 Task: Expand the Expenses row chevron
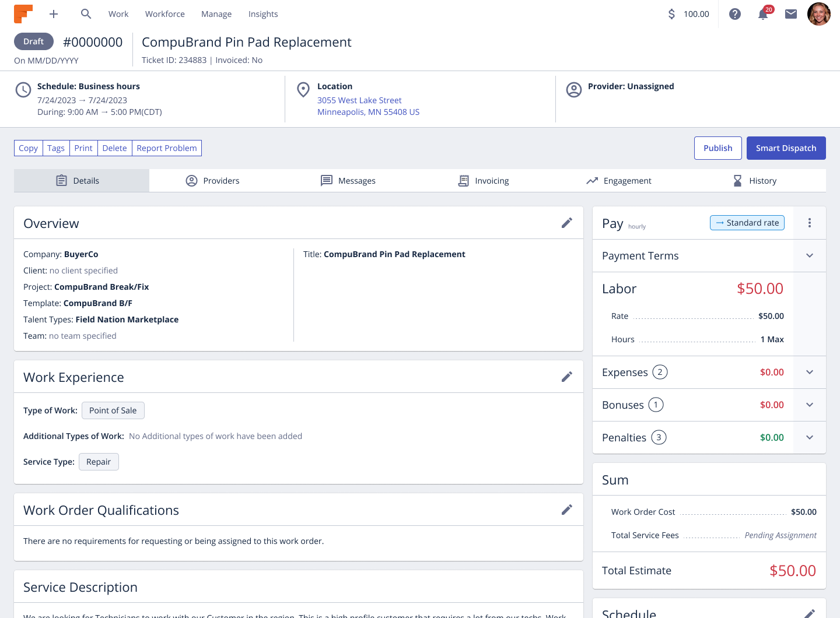tap(810, 372)
